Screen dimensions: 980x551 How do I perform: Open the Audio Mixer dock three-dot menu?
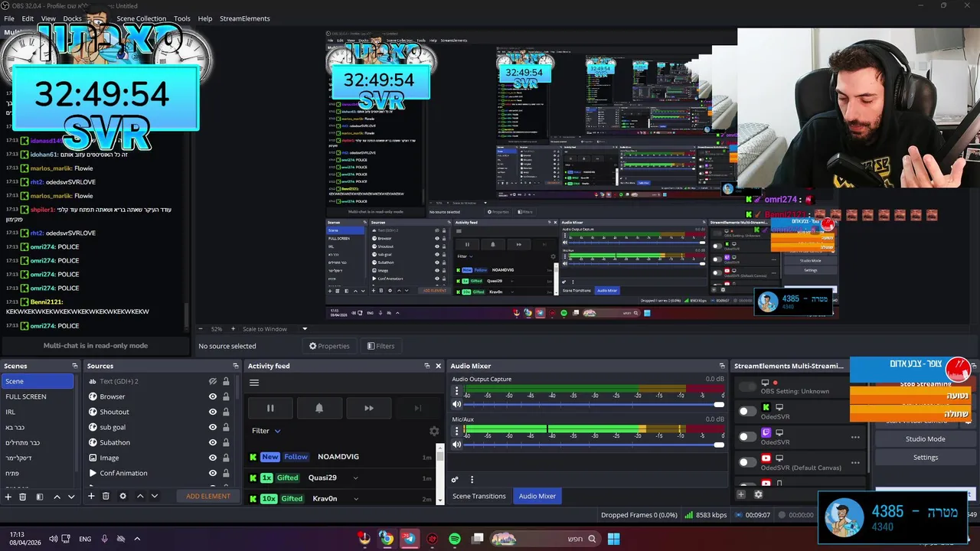tap(472, 480)
